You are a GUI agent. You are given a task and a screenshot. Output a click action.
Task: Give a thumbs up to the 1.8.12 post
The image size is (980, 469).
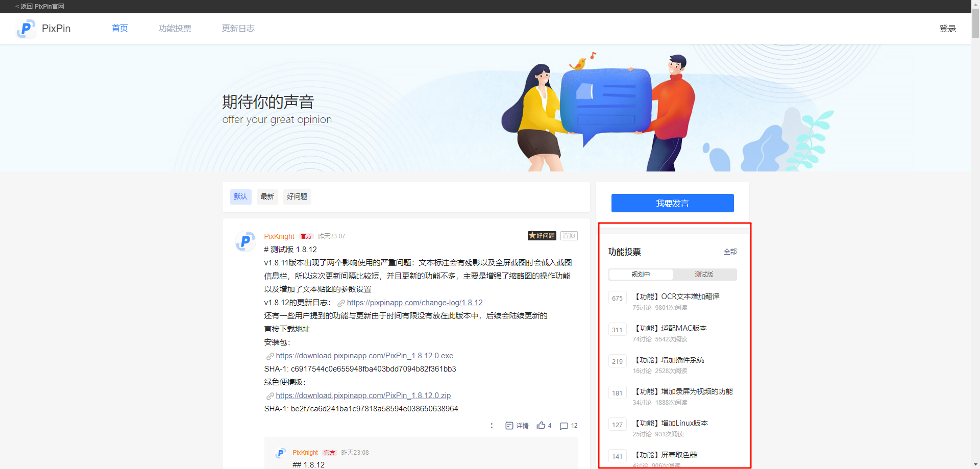(x=541, y=425)
